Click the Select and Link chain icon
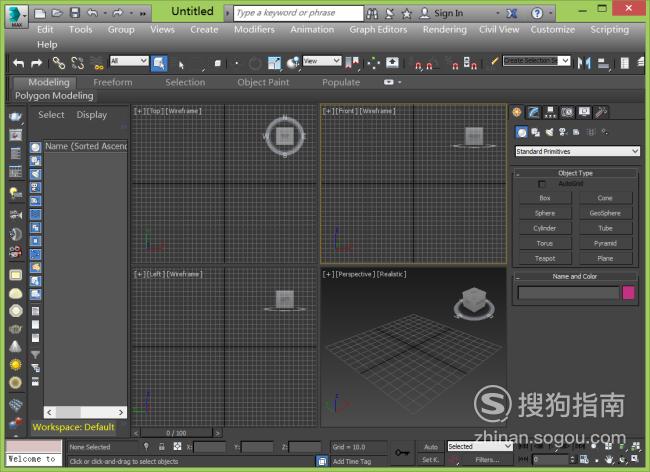 (58, 63)
